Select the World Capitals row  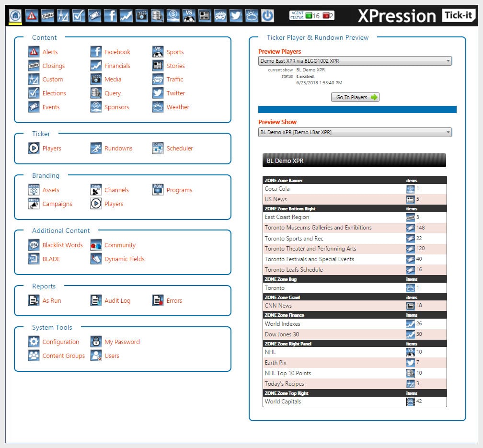click(x=355, y=402)
